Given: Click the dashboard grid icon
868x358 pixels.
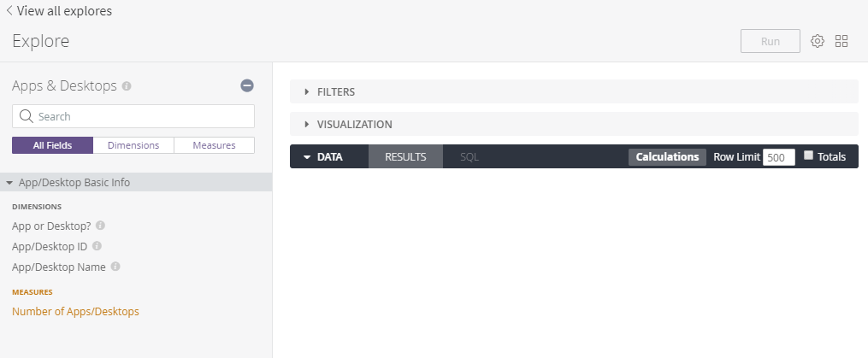Looking at the screenshot, I should tap(841, 41).
